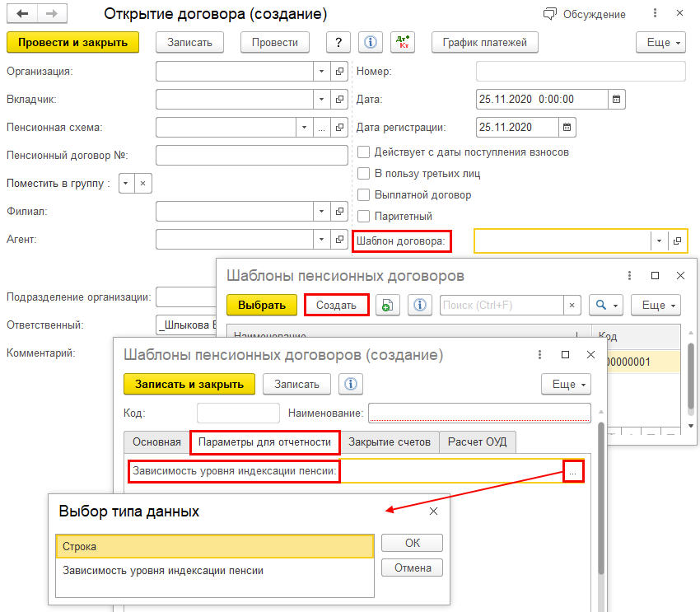The width and height of the screenshot is (700, 612).
Task: Click the help question mark button
Action: 338,42
